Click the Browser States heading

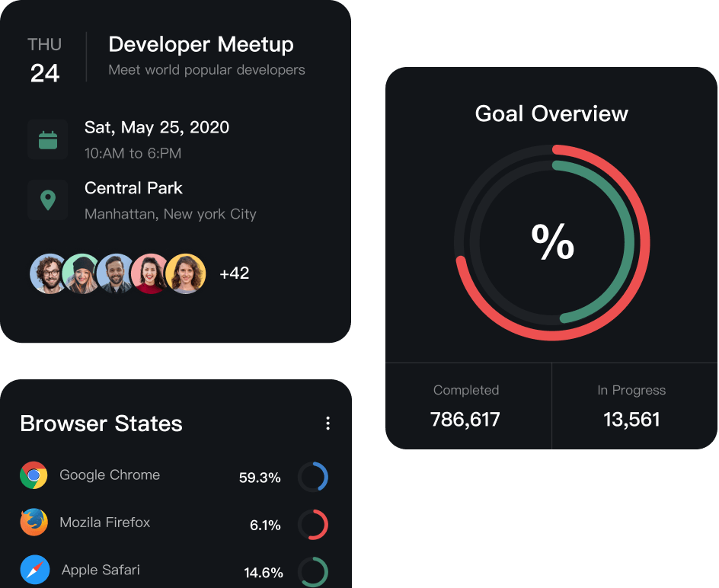101,423
